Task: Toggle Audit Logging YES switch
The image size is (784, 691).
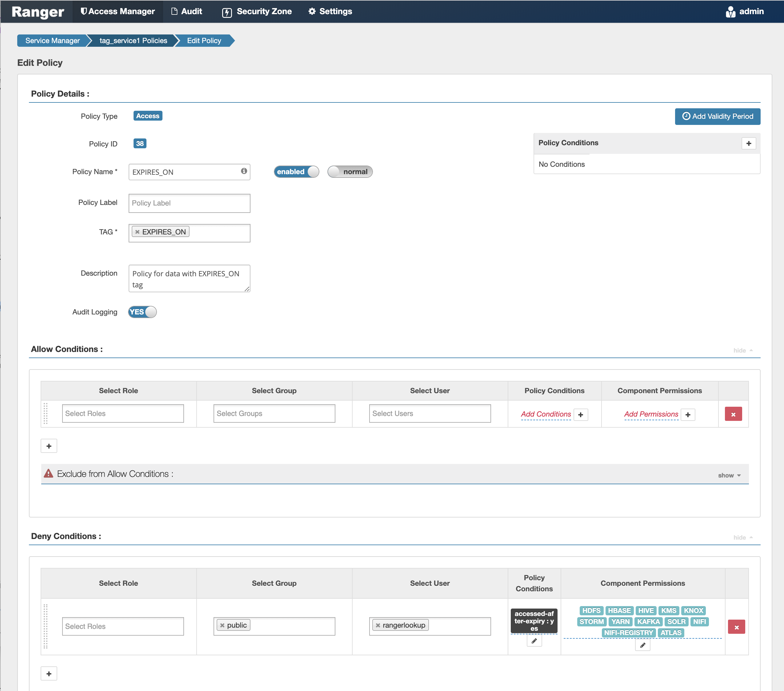Action: pyautogui.click(x=142, y=312)
